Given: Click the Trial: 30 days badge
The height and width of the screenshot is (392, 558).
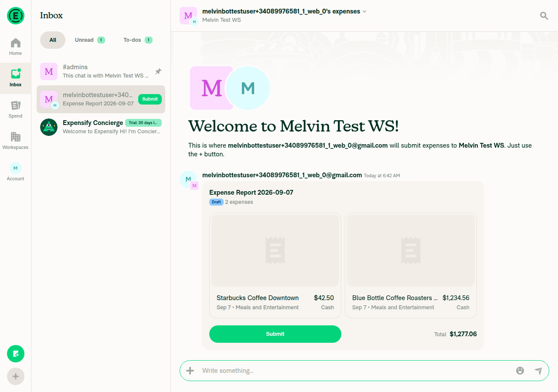Looking at the screenshot, I should click(143, 123).
